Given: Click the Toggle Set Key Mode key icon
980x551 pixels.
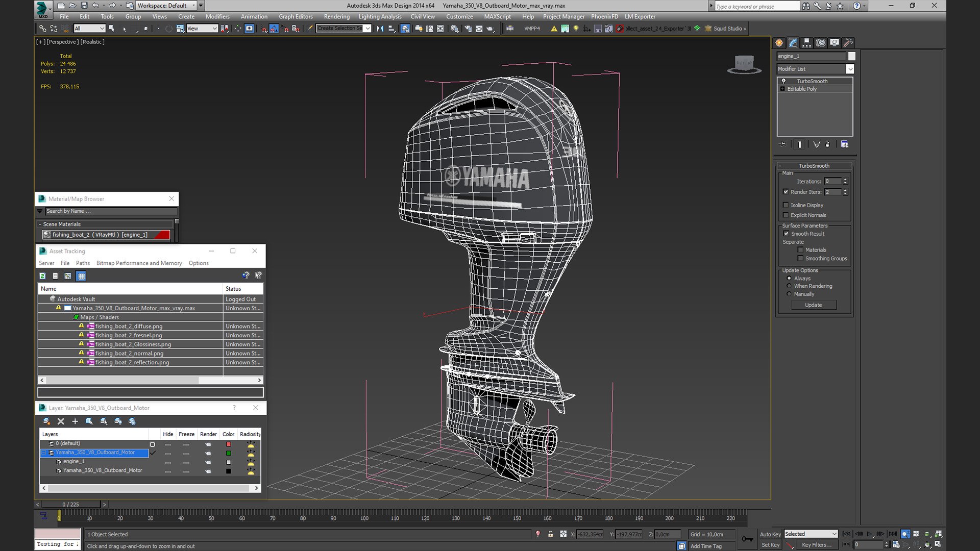Looking at the screenshot, I should click(747, 539).
